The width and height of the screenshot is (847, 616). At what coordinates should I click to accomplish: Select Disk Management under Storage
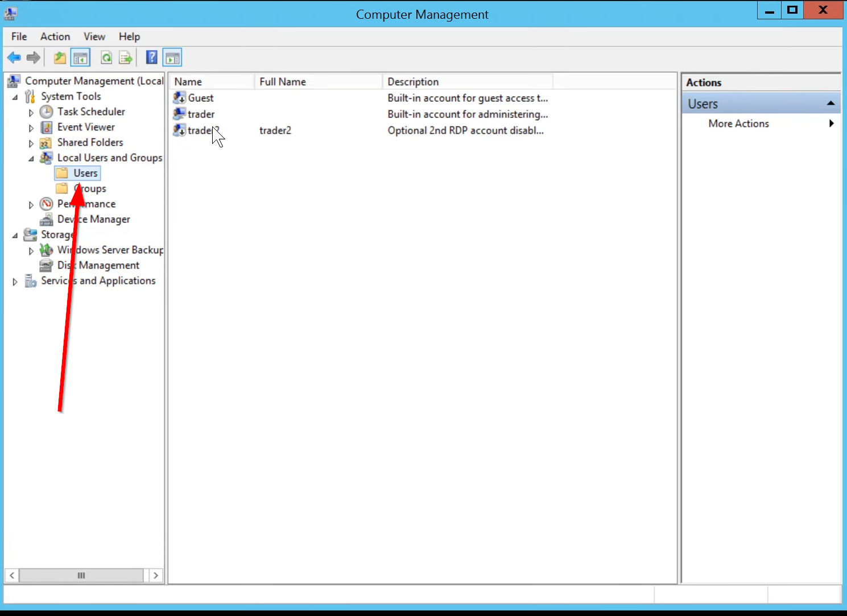click(x=98, y=265)
